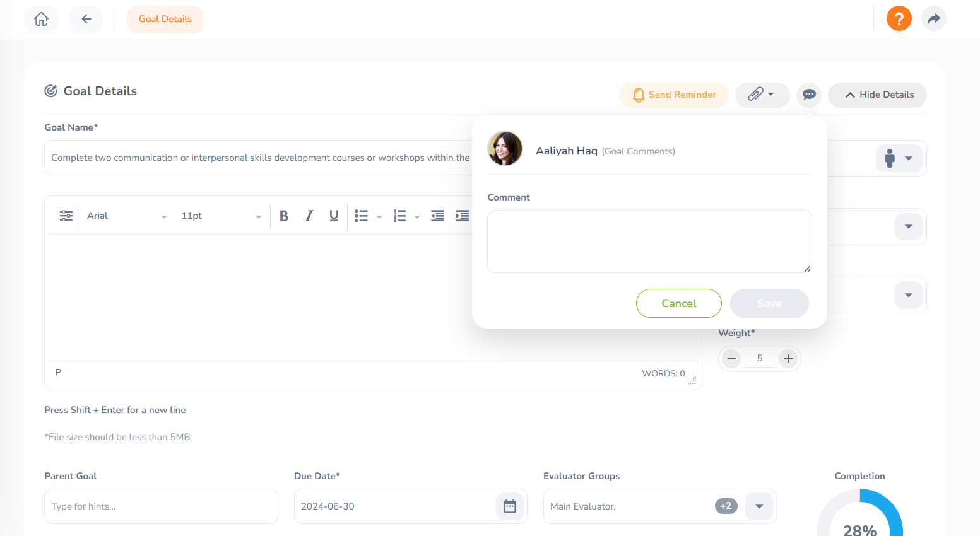Click the +2 evaluator groups badge

tap(726, 506)
